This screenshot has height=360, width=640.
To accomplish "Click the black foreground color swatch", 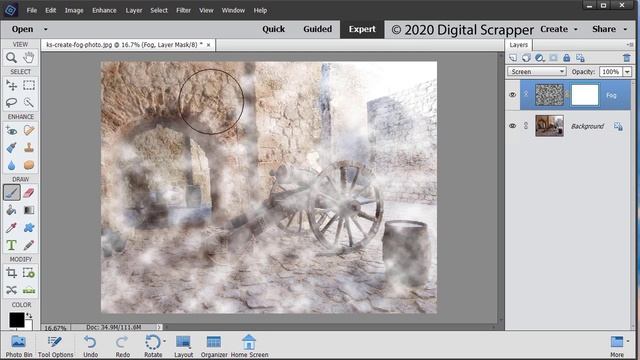I will 16,320.
